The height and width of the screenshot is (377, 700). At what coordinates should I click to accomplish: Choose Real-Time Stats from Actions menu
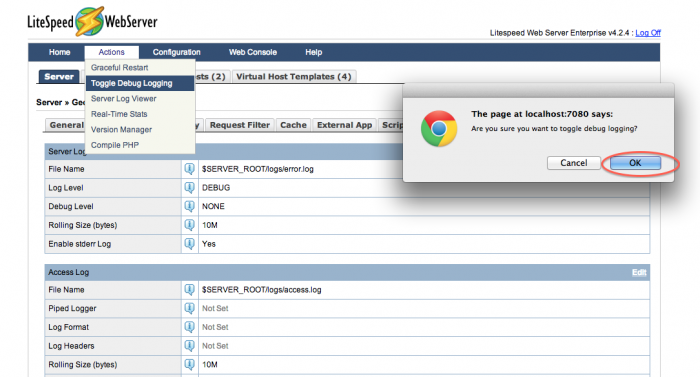[x=140, y=114]
